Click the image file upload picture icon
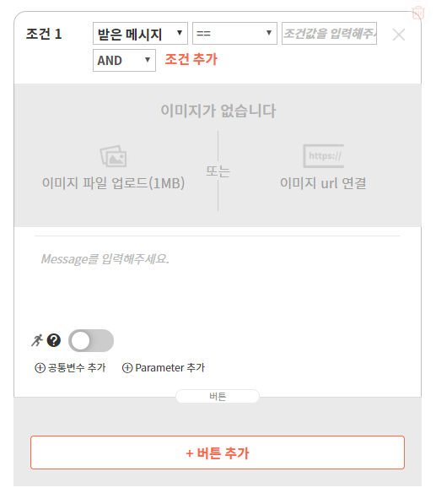This screenshot has height=504, width=436. point(113,156)
